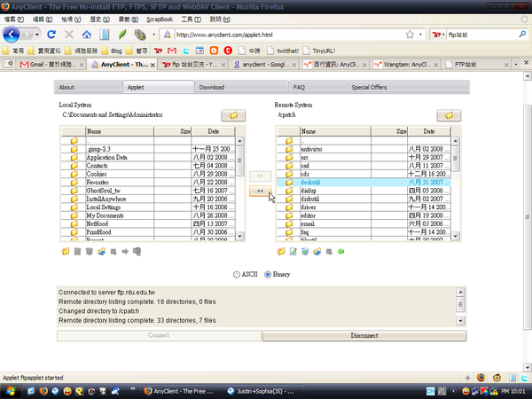Image resolution: width=532 pixels, height=399 pixels.
Task: Open Local System browse folder button
Action: coord(233,115)
